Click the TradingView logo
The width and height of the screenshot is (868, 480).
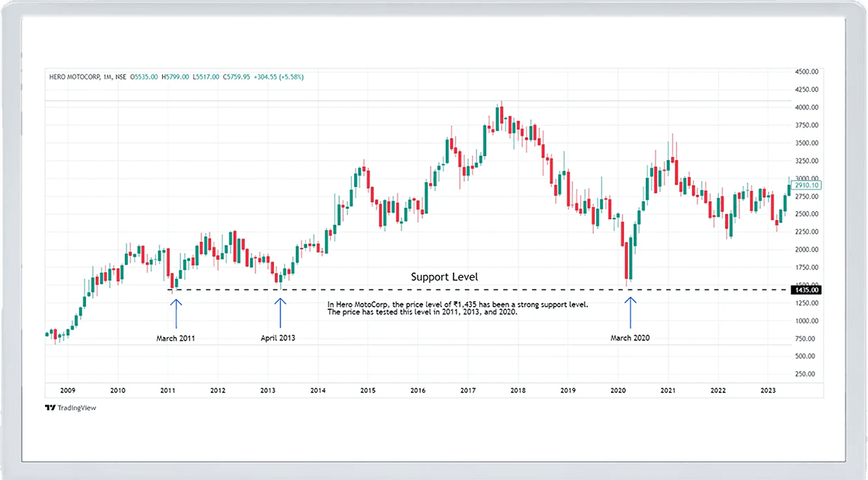(x=70, y=407)
